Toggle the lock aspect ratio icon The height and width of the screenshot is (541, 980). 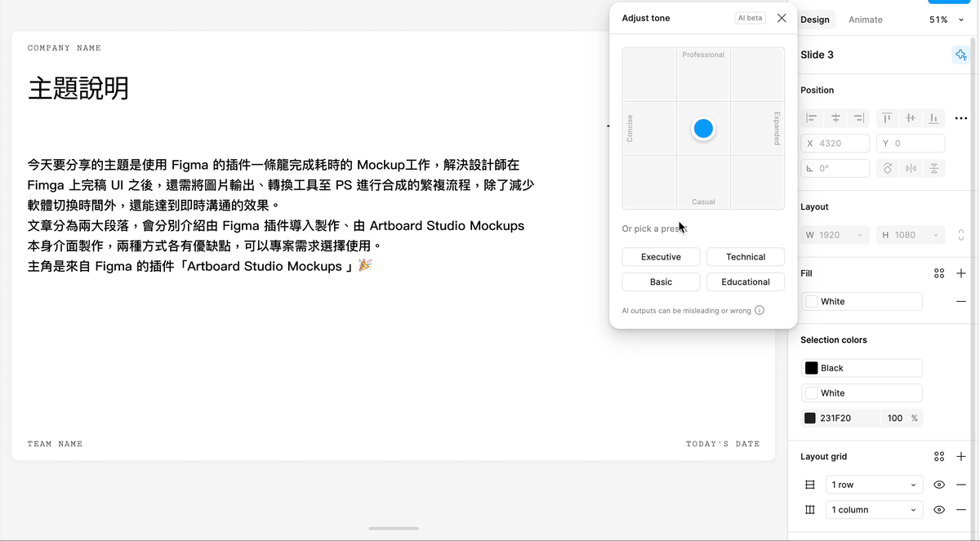click(961, 235)
